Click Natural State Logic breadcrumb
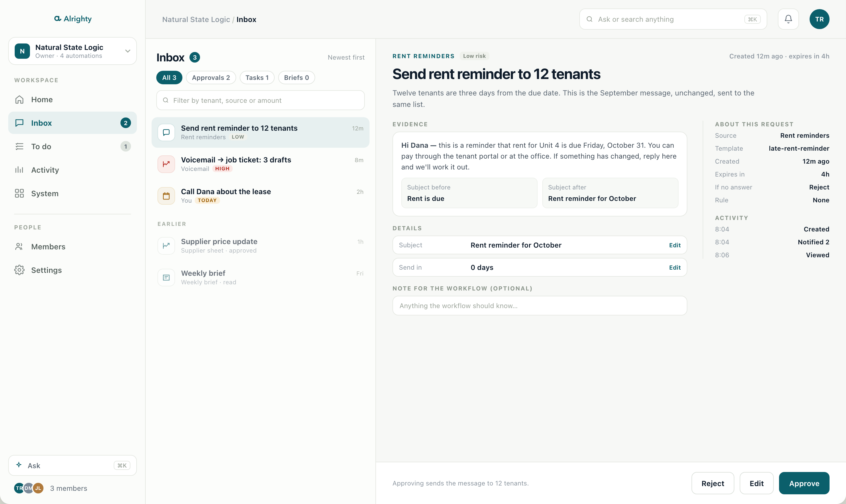Image resolution: width=846 pixels, height=504 pixels. [x=196, y=19]
